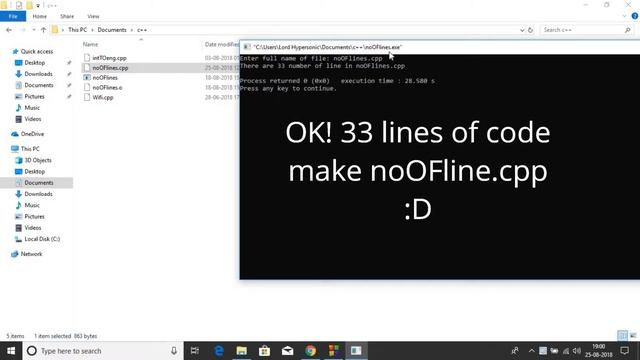Go back with the Back arrow
Image resolution: width=640 pixels, height=360 pixels.
tap(9, 30)
